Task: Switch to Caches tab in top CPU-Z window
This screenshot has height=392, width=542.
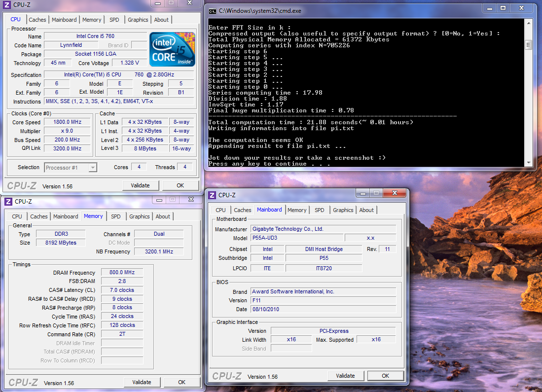Action: pyautogui.click(x=37, y=20)
